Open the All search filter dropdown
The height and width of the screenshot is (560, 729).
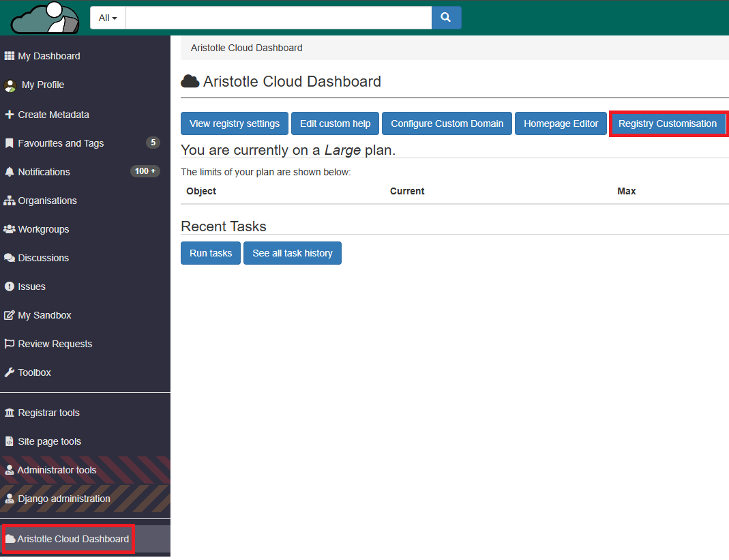(108, 18)
